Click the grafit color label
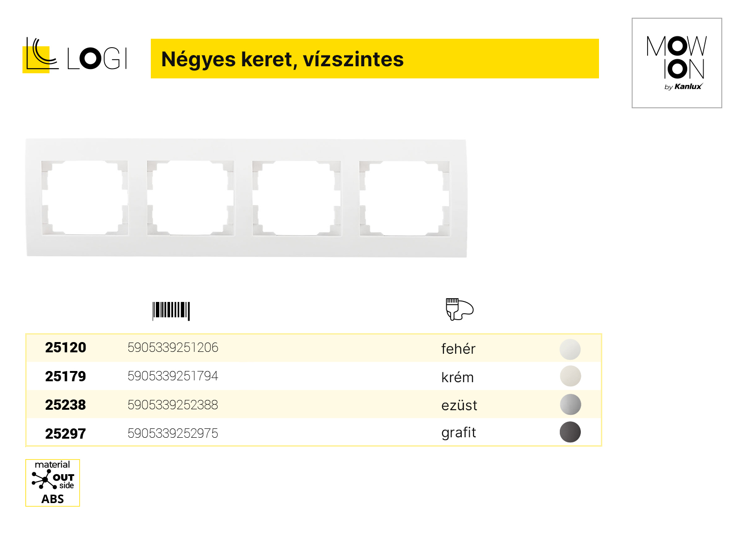 [458, 433]
